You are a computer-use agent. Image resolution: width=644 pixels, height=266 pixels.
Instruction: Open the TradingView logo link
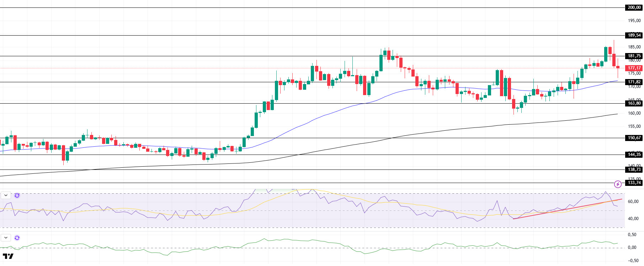click(8, 256)
